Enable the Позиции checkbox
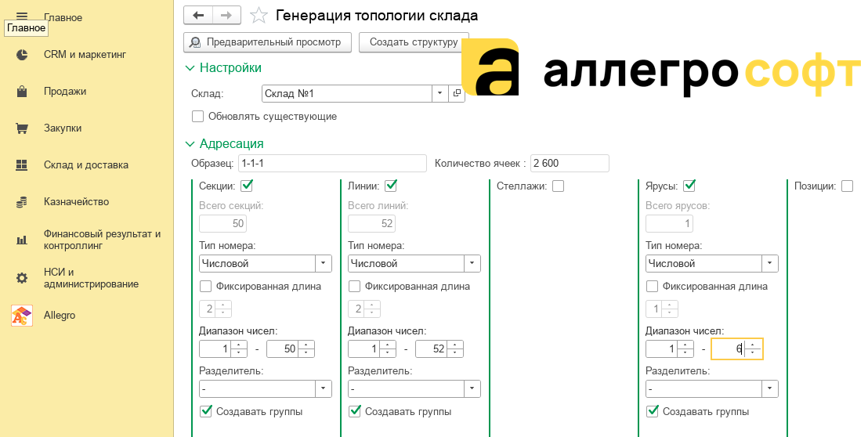 pyautogui.click(x=847, y=186)
